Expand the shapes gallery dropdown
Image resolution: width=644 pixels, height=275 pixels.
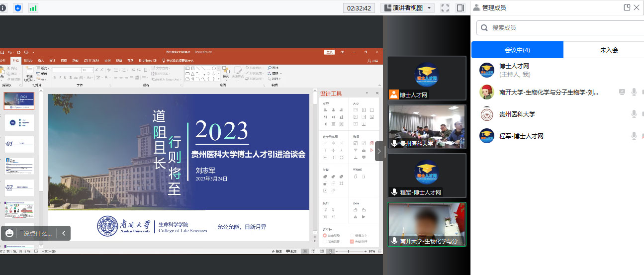point(219,79)
